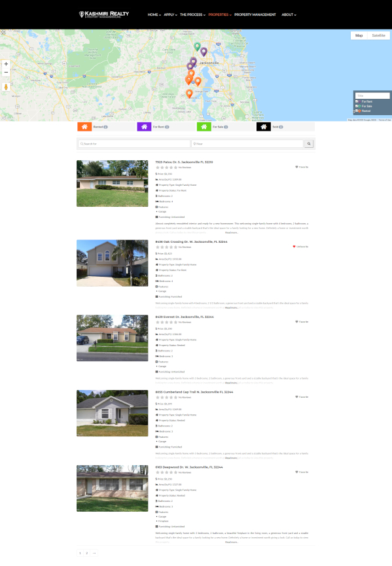The image size is (392, 566).
Task: Expand THE PROCESS menu dropdown
Action: click(192, 15)
